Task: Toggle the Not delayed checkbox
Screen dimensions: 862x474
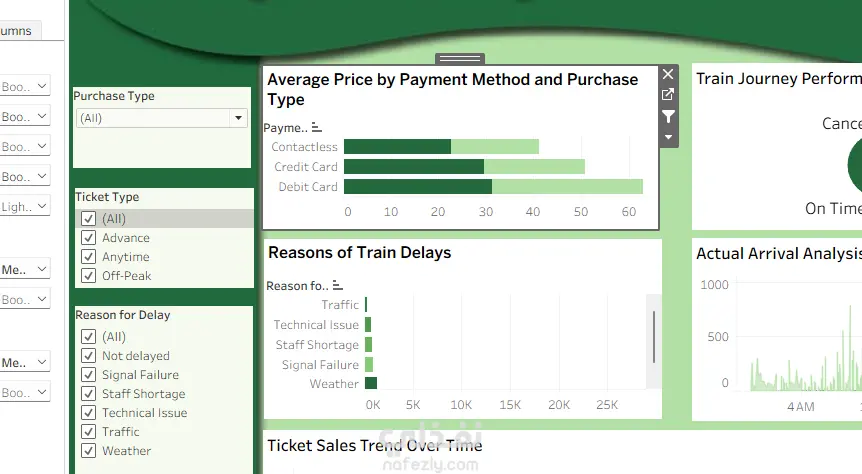Action: click(x=89, y=356)
